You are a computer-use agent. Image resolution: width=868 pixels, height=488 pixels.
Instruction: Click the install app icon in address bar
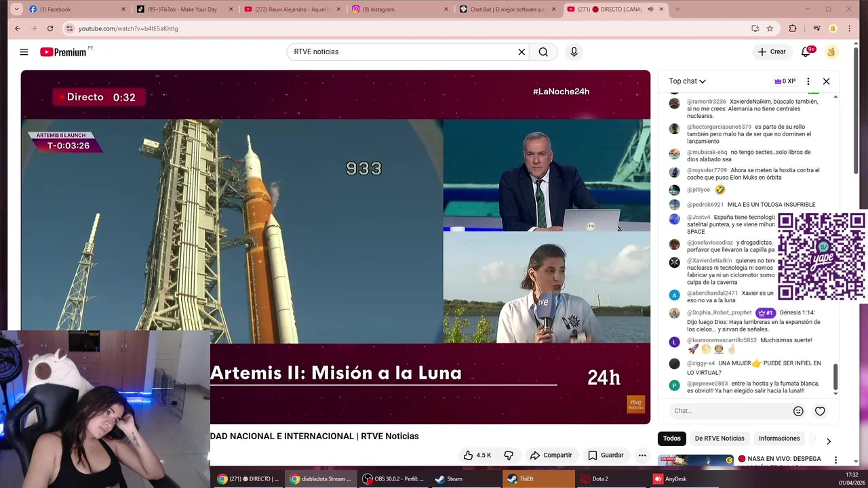(755, 28)
